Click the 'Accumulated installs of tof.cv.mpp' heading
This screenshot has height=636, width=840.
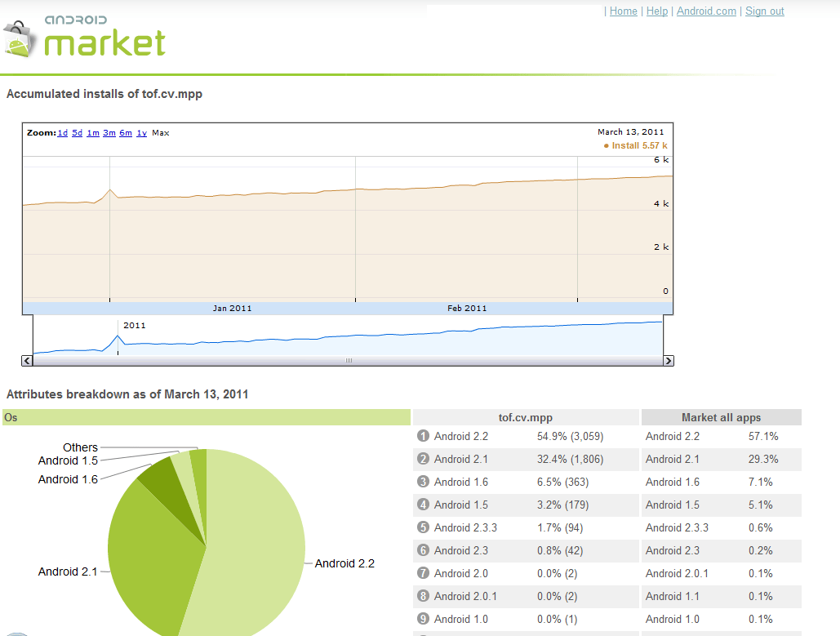tap(104, 94)
